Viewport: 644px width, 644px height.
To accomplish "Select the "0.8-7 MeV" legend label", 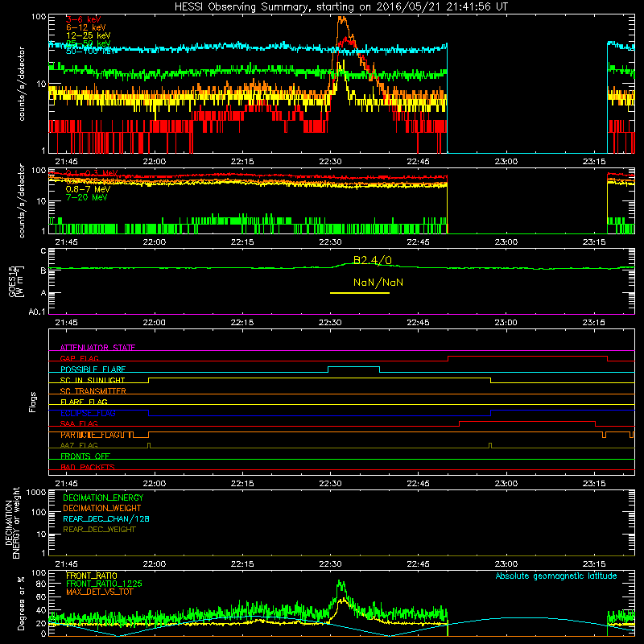I will [x=88, y=189].
